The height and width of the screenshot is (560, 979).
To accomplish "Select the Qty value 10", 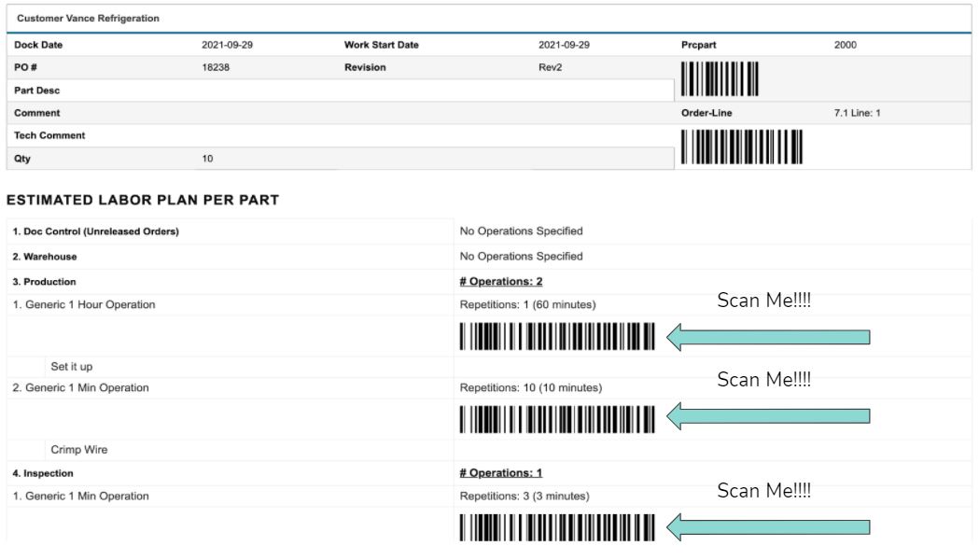I will coord(207,159).
